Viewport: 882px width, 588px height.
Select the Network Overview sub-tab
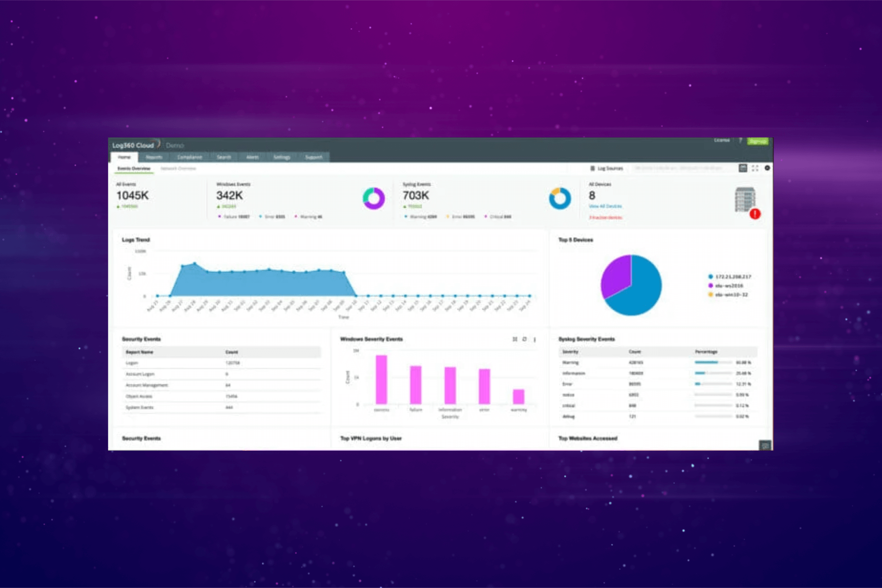coord(178,169)
